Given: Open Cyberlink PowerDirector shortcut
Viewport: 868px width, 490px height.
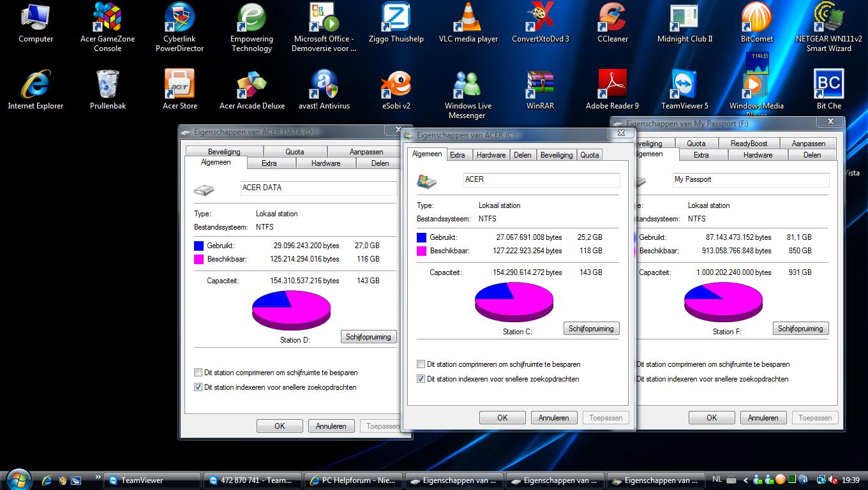Looking at the screenshot, I should 180,27.
